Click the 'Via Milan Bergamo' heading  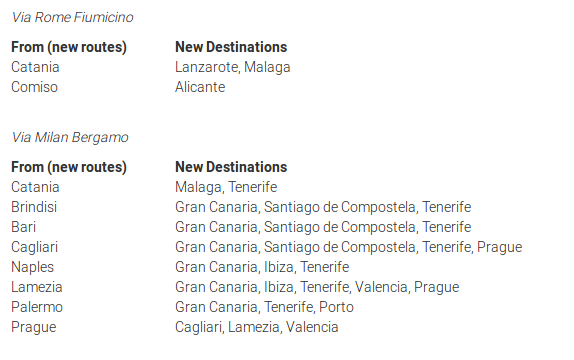[x=70, y=137]
